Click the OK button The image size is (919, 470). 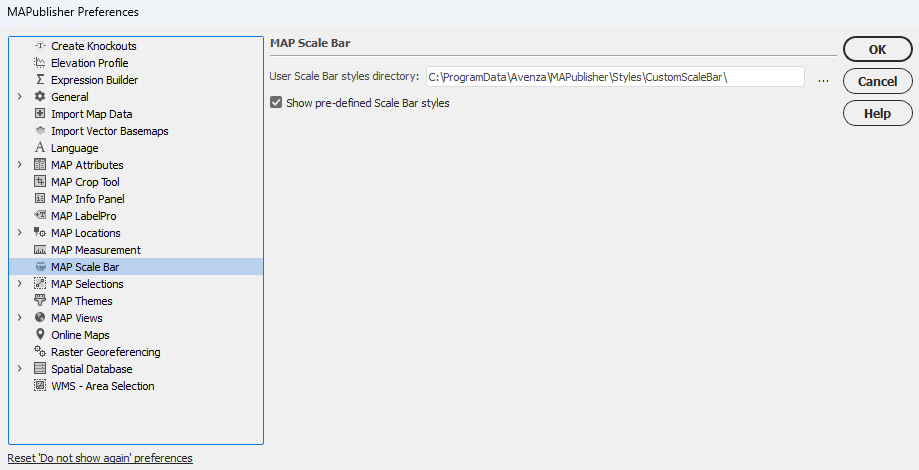877,50
